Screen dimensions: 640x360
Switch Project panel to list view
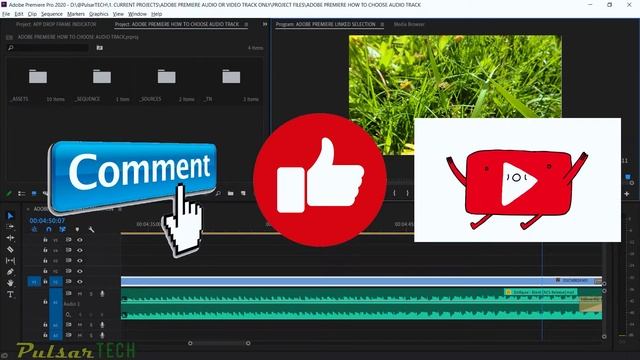[22, 193]
